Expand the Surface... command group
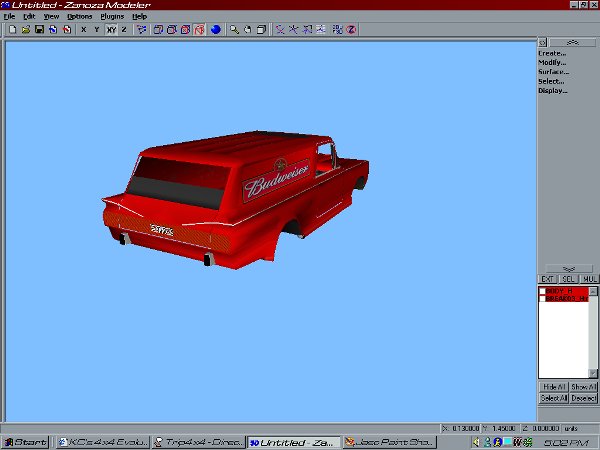Viewport: 600px width, 450px height. point(553,72)
